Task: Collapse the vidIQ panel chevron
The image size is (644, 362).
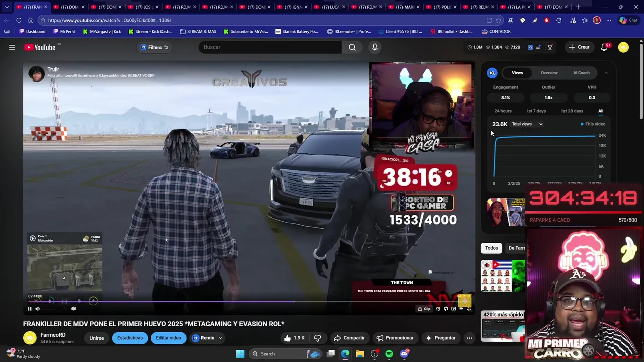Action: (606, 73)
